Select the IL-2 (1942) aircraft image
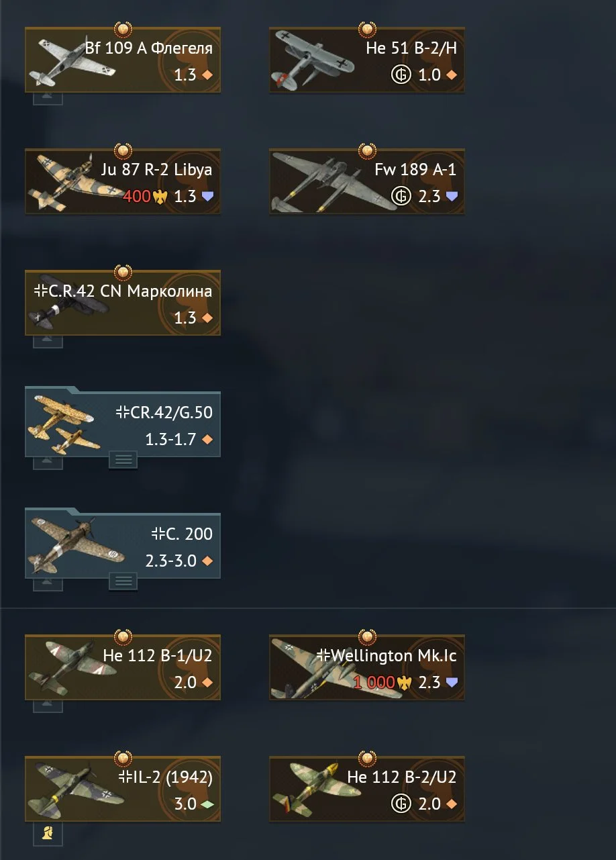Screen dimensions: 616x860 (x=75, y=790)
